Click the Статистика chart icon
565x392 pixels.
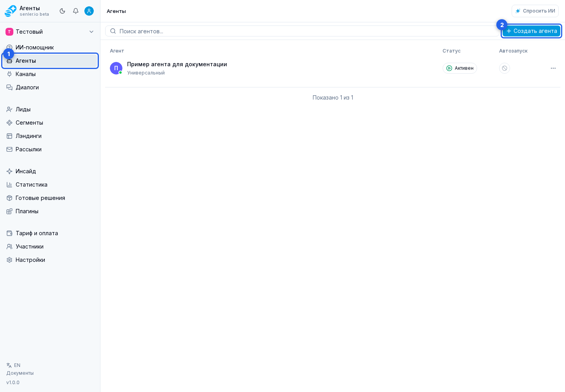tap(9, 185)
